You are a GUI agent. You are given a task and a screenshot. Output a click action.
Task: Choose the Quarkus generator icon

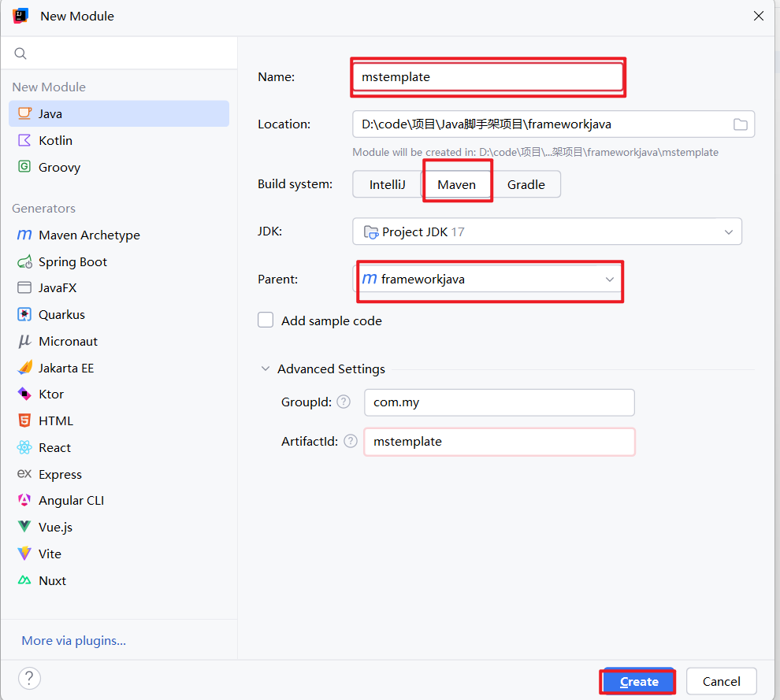24,314
